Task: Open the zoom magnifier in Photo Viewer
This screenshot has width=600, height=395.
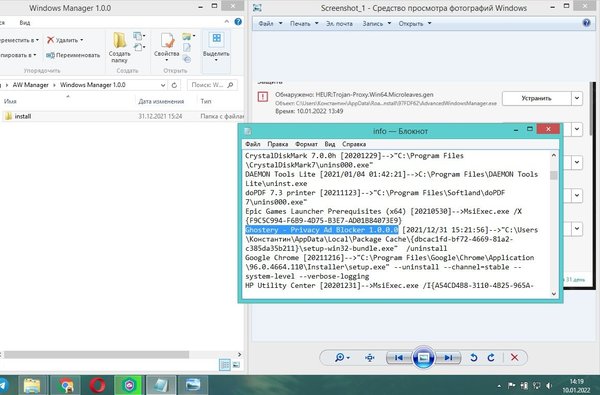Action: coord(342,357)
